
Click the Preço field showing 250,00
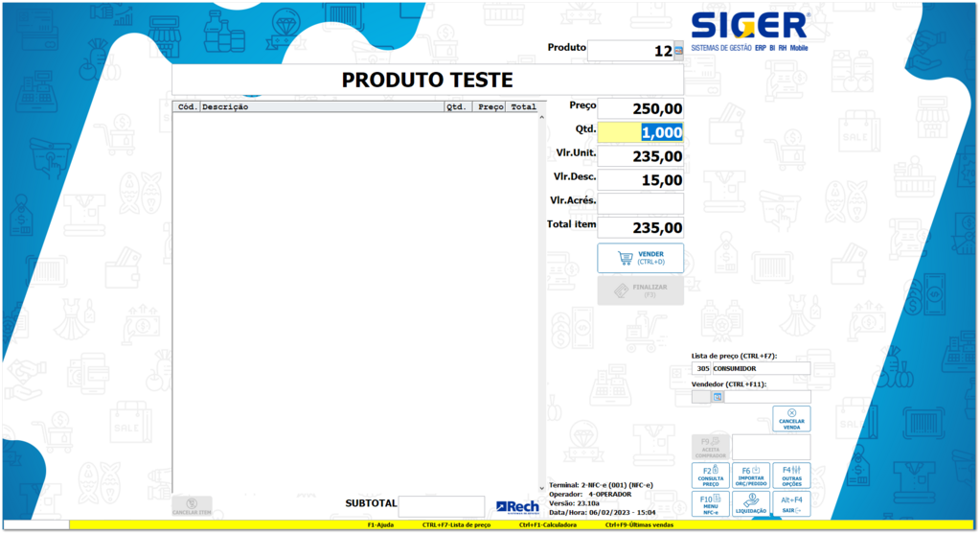coord(641,108)
